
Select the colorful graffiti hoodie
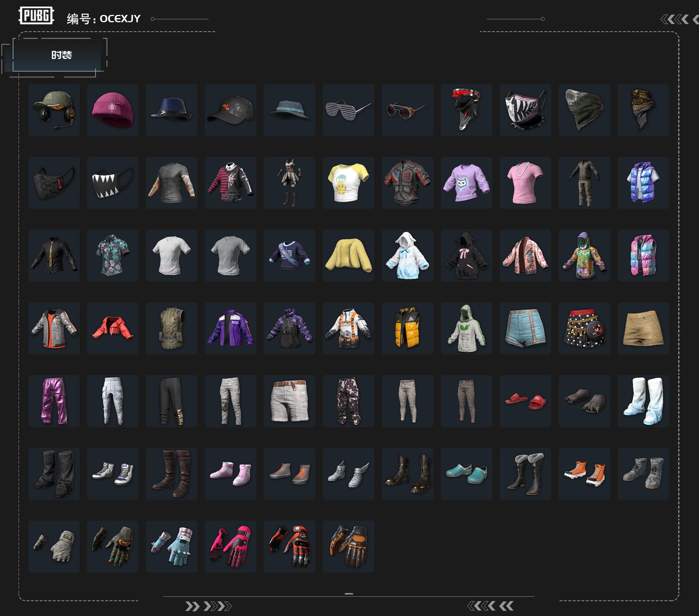(585, 256)
